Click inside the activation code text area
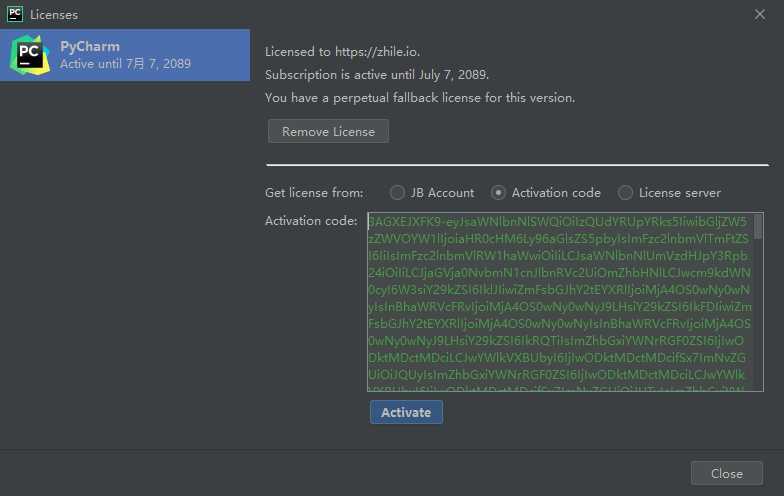 tap(560, 300)
